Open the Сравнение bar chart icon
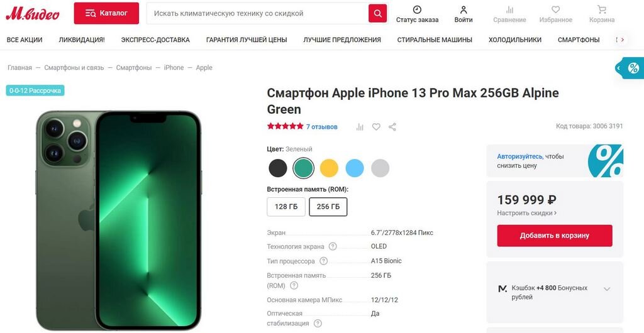644x333 pixels. pos(509,9)
